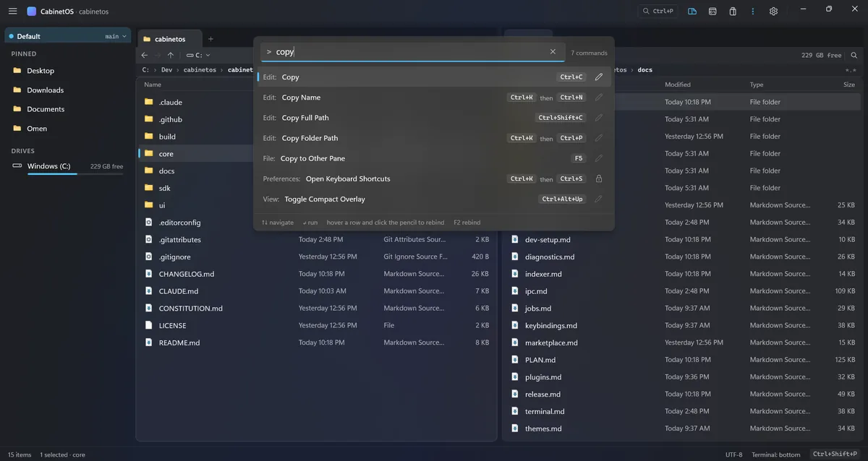This screenshot has width=868, height=461.
Task: Run the Copy Folder Path command
Action: [x=434, y=138]
